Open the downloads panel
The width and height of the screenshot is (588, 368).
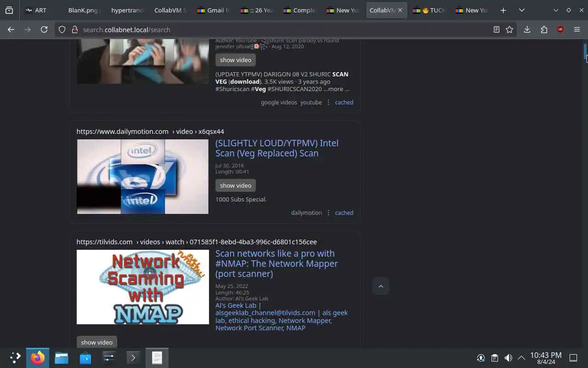tap(527, 29)
